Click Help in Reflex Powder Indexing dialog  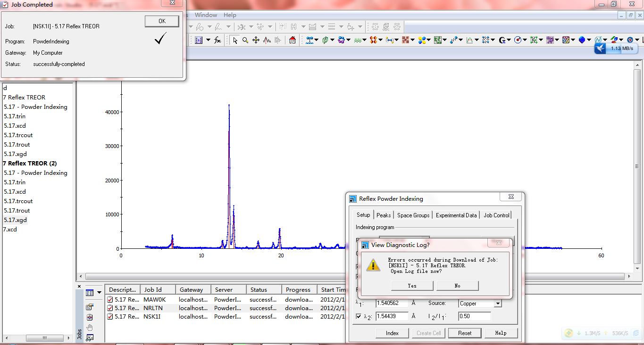(501, 333)
